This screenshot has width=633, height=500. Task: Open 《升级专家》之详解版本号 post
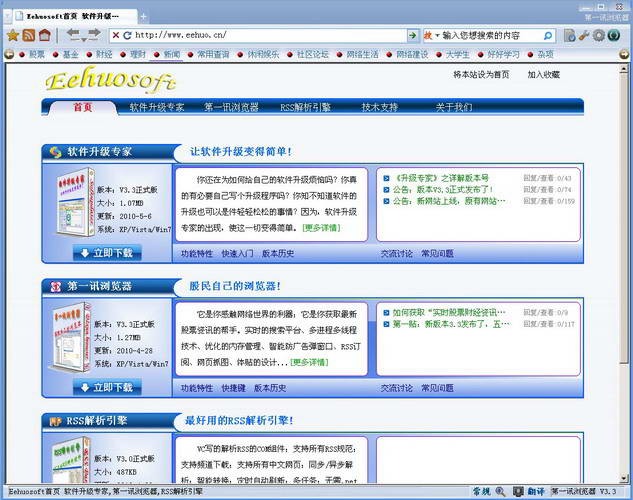pos(440,178)
